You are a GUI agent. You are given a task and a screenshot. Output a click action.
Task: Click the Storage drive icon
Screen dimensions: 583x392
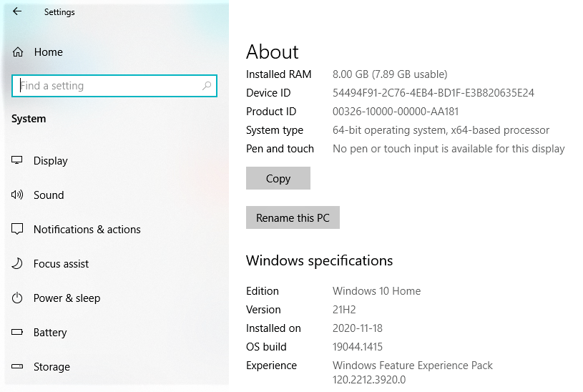[x=17, y=366]
